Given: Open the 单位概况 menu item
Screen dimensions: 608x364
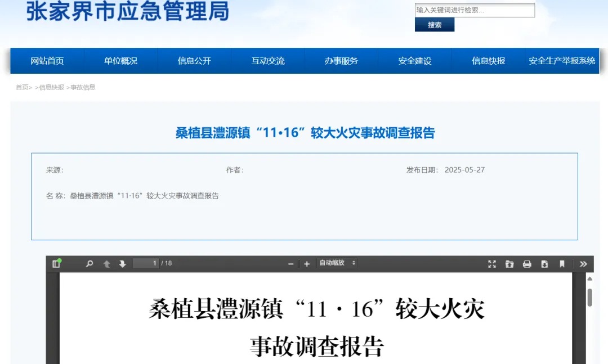Looking at the screenshot, I should pos(120,61).
